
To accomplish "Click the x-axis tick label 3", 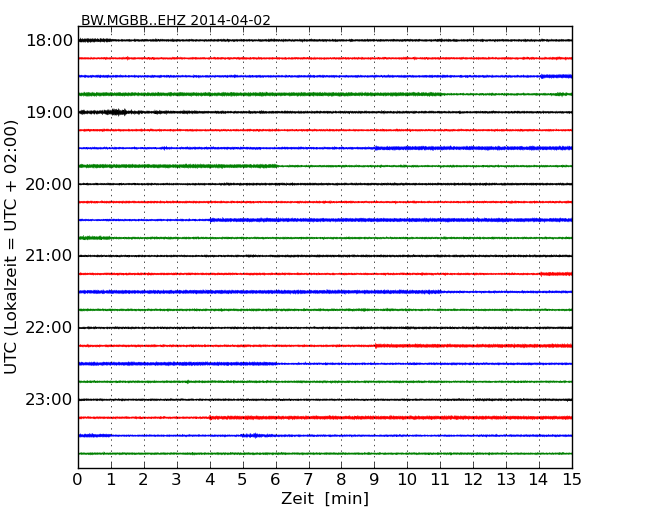I will point(177,479).
